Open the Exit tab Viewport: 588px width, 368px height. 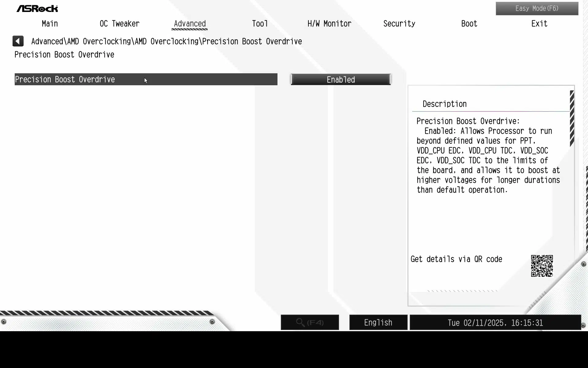click(x=539, y=24)
